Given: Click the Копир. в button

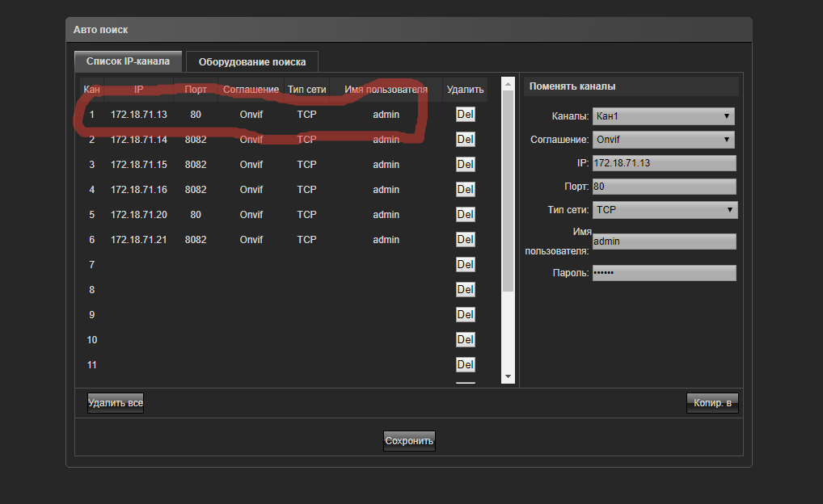Looking at the screenshot, I should [712, 403].
